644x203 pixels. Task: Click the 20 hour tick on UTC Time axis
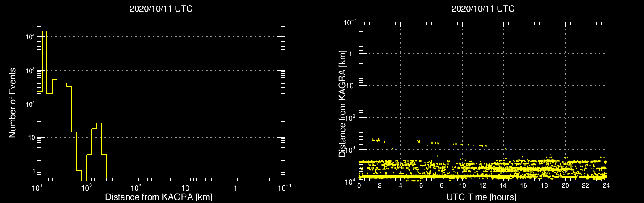(565, 185)
